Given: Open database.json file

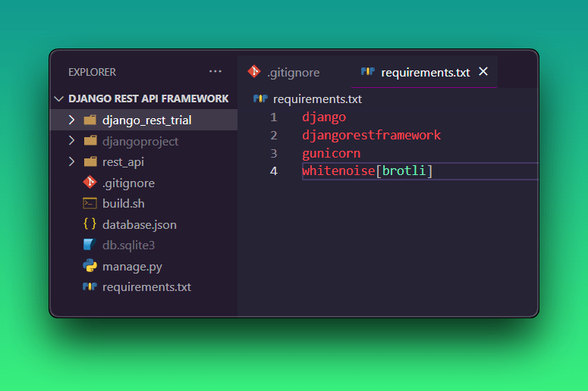Looking at the screenshot, I should coord(140,225).
